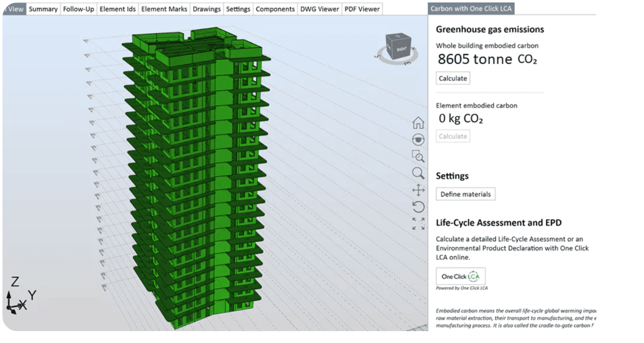Click Calculate under Element embodied carbon
The height and width of the screenshot is (343, 644).
click(453, 136)
